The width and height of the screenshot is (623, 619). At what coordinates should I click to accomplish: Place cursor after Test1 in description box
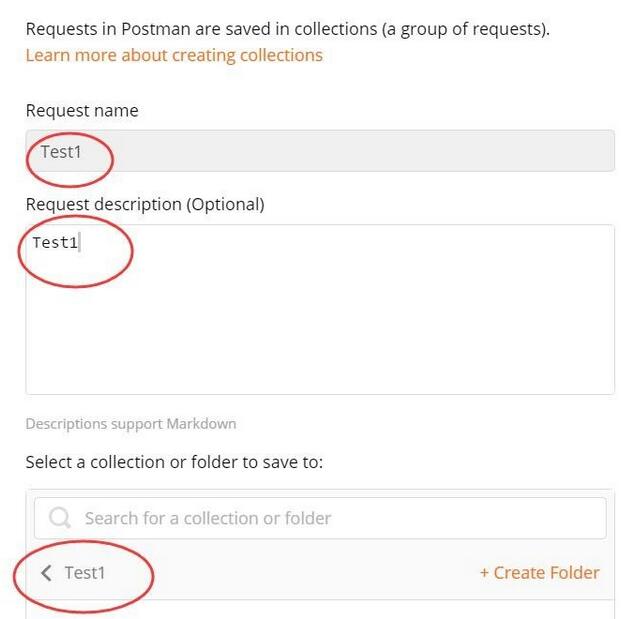point(79,243)
